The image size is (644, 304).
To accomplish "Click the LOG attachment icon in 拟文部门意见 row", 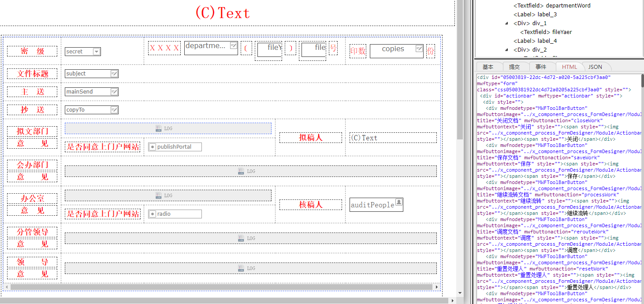I will (158, 128).
